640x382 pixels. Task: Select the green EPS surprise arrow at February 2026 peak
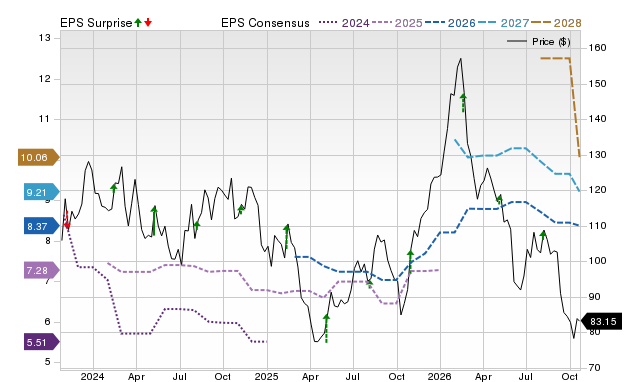coord(463,102)
